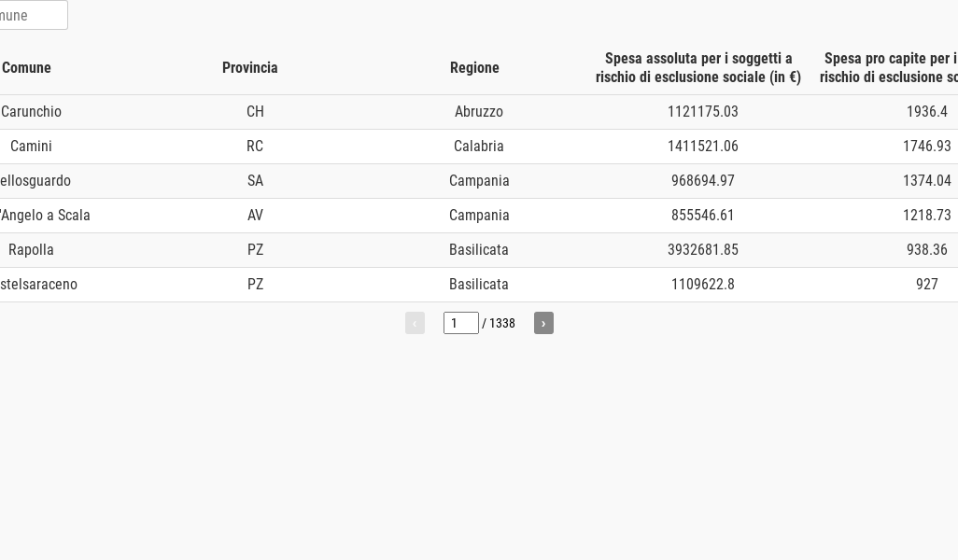Click the Calabria region cell
The width and height of the screenshot is (958, 560).
479,147
